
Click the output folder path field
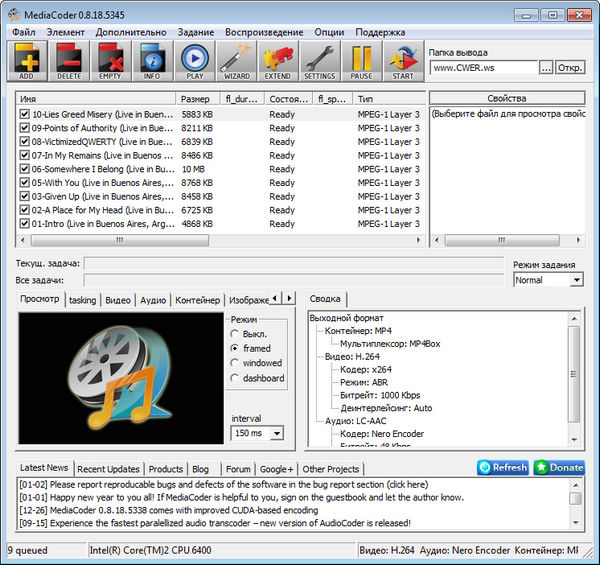pyautogui.click(x=483, y=68)
